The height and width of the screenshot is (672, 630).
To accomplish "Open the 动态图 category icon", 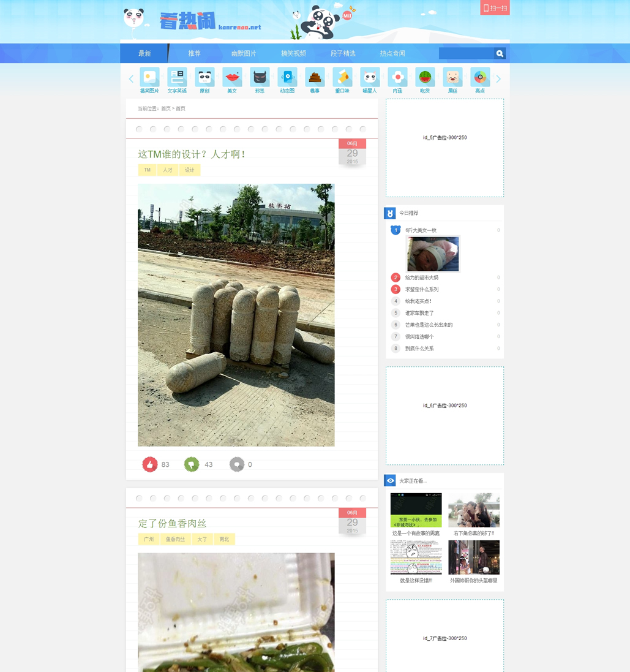I will coord(287,77).
